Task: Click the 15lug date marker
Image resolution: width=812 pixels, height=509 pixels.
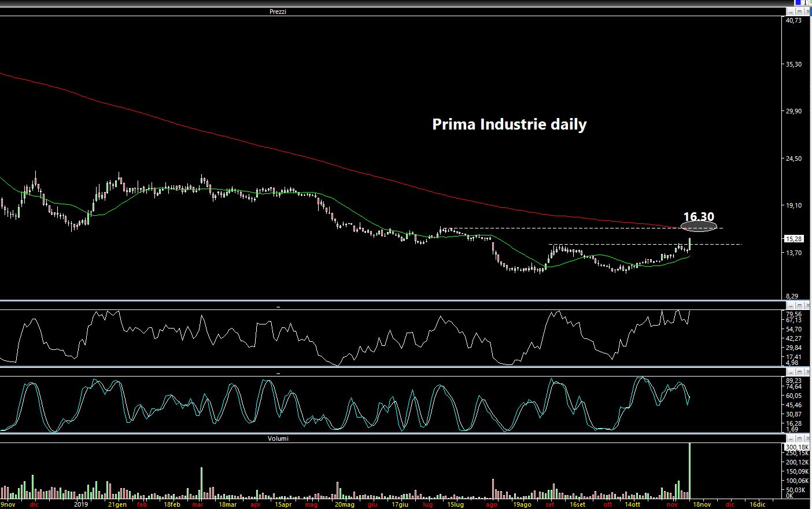Action: [x=455, y=504]
